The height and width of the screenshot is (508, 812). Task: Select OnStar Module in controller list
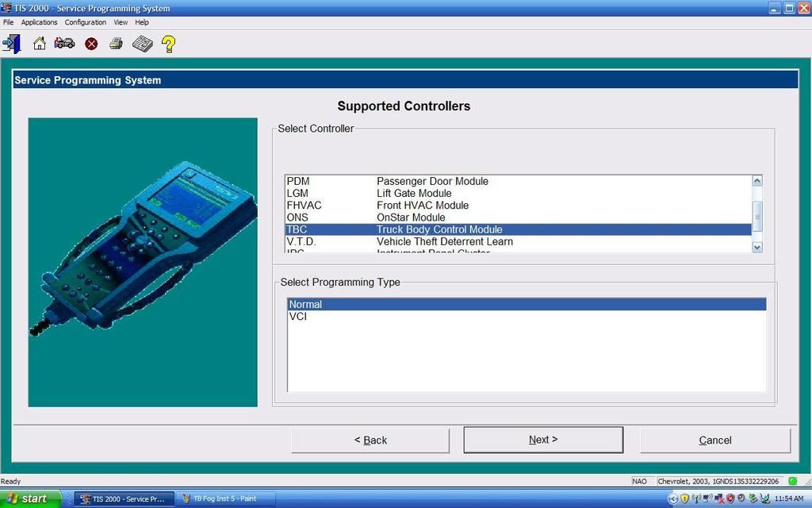pos(410,217)
